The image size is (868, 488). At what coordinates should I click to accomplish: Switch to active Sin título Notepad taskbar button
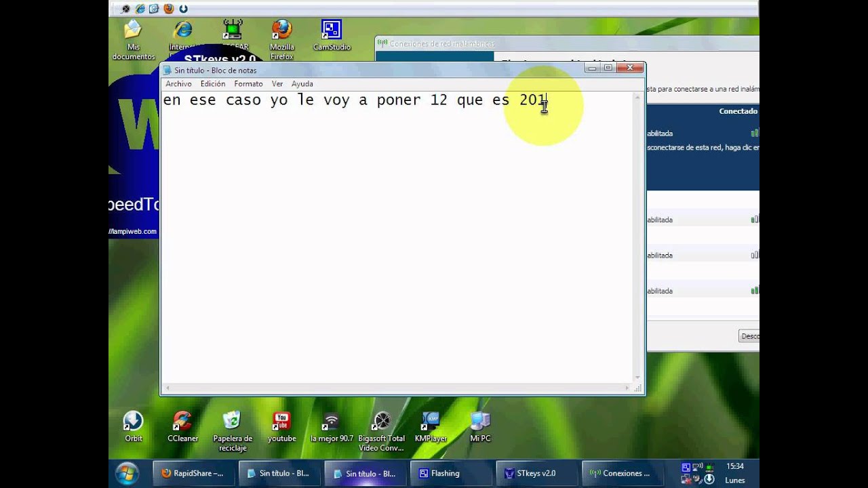pyautogui.click(x=365, y=474)
